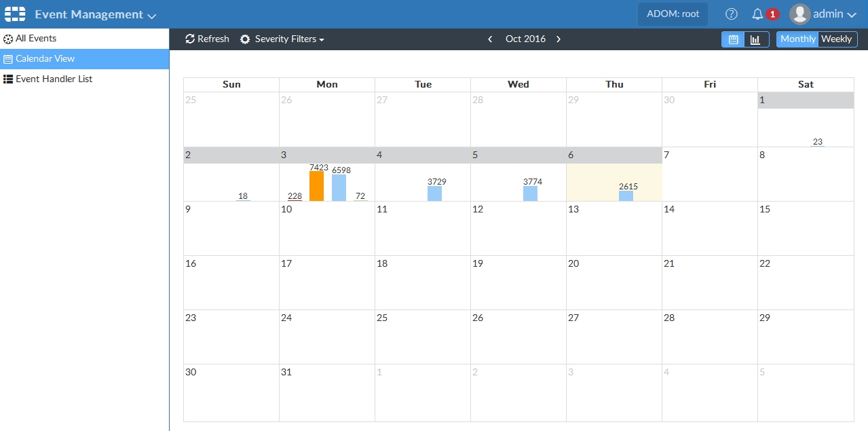Go to next month arrow

point(559,39)
